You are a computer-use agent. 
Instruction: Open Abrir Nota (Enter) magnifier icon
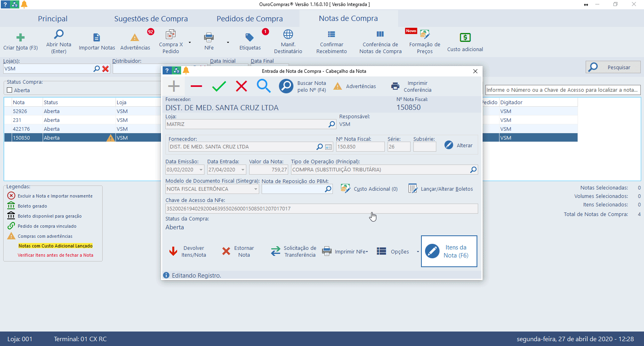click(59, 34)
